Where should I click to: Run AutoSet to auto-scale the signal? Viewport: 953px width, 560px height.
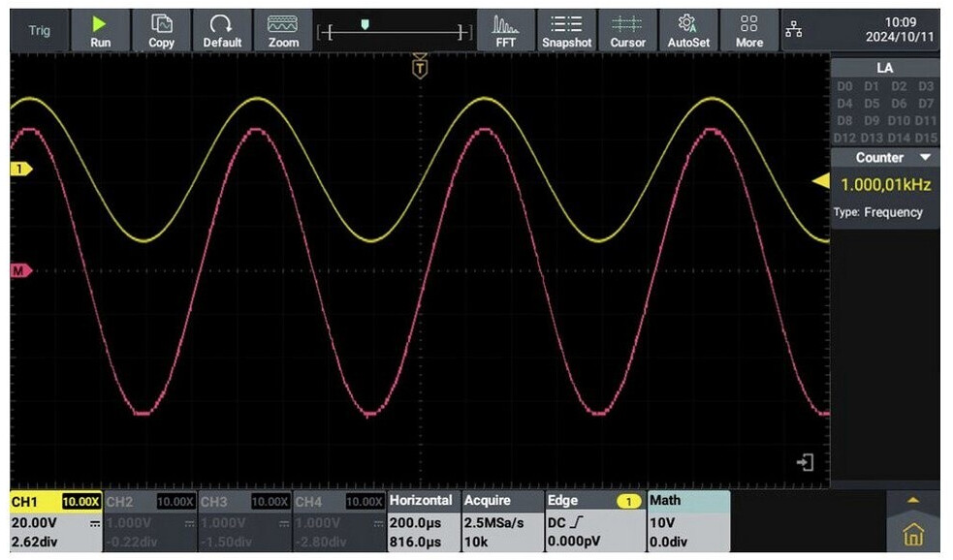click(688, 31)
